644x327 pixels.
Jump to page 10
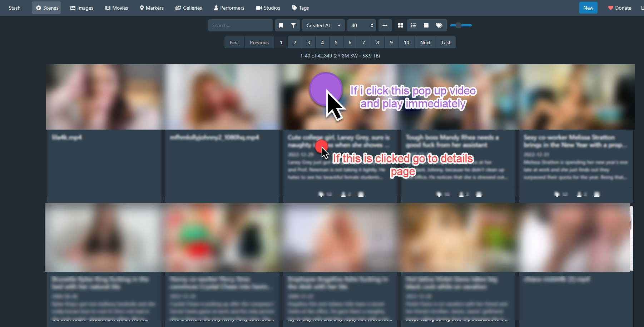click(407, 42)
